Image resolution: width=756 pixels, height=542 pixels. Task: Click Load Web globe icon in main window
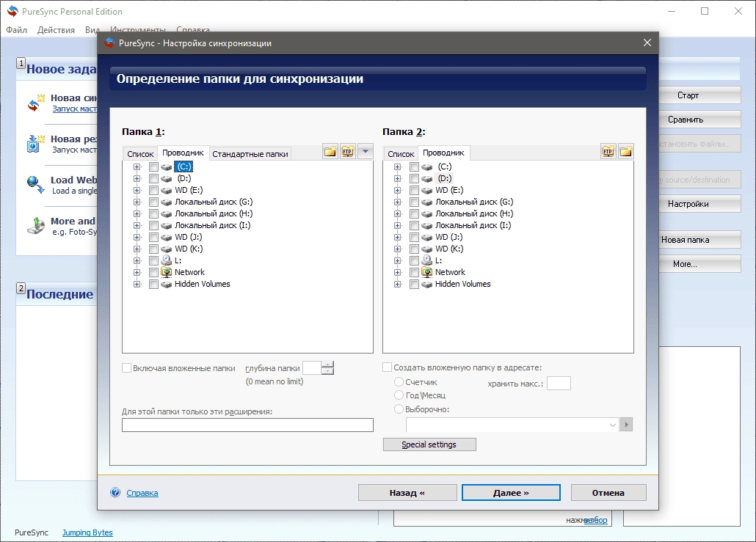[x=35, y=185]
